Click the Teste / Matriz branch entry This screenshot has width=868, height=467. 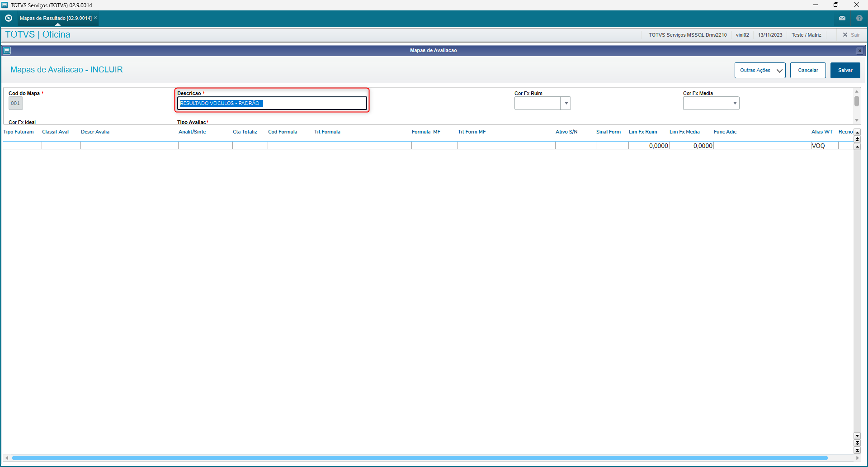(807, 35)
